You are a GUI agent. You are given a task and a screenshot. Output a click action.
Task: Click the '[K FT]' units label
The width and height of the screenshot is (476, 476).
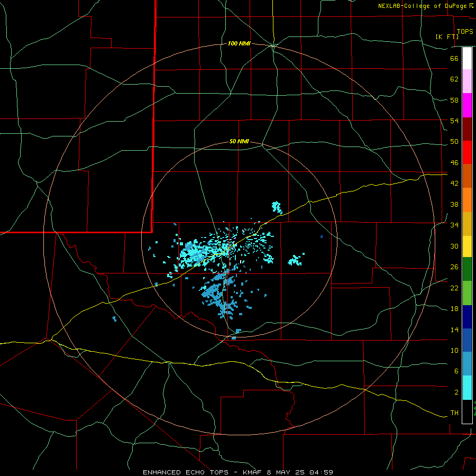[447, 36]
